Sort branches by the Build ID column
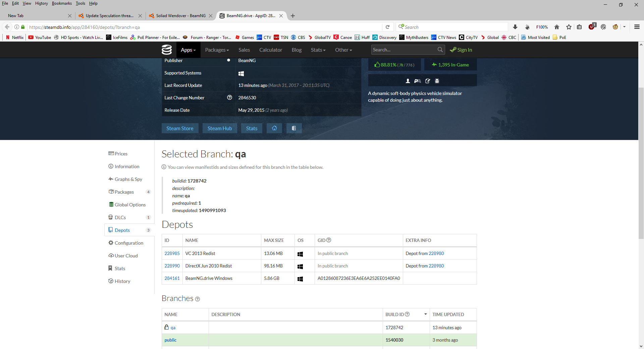Image resolution: width=644 pixels, height=349 pixels. tap(406, 314)
